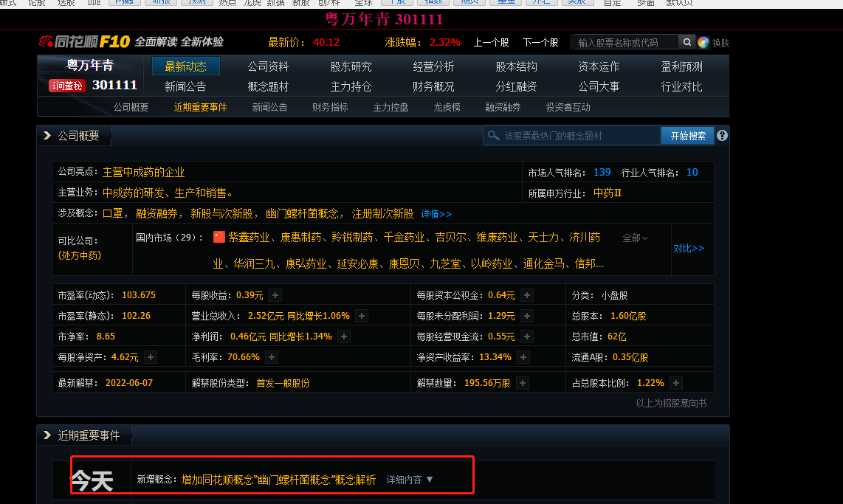
Task: Open the 公司大事 tab
Action: pos(599,86)
